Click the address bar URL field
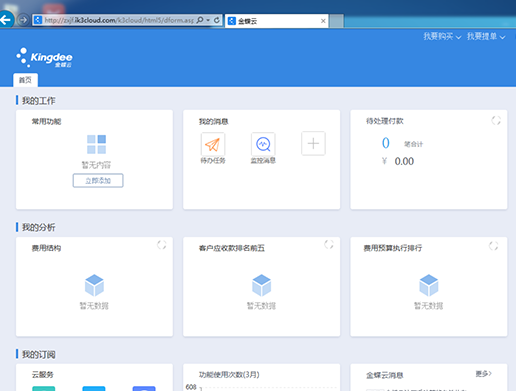The height and width of the screenshot is (391, 516). click(x=119, y=20)
